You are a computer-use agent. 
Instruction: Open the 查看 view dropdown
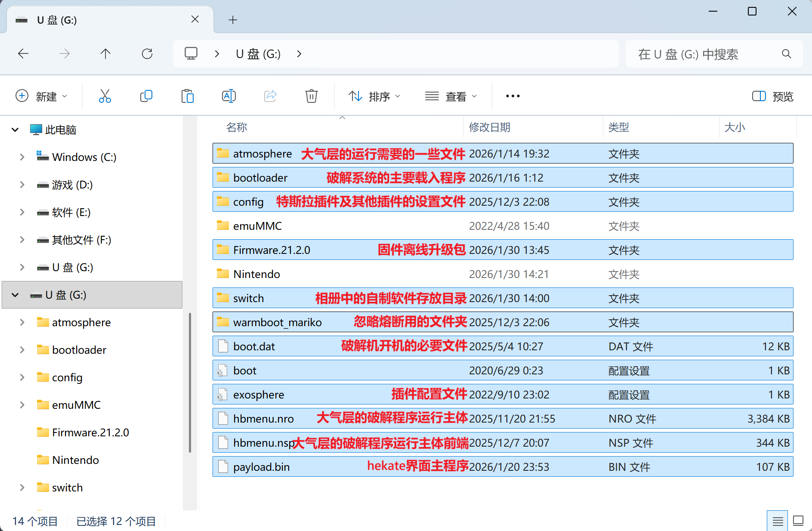tap(451, 96)
